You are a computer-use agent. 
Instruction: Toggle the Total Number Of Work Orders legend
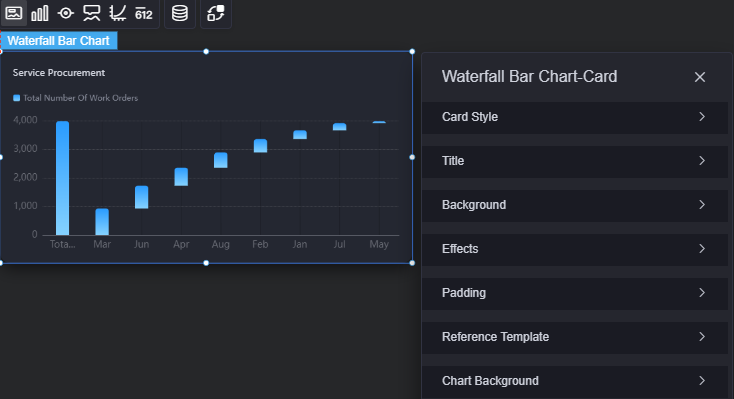75,98
